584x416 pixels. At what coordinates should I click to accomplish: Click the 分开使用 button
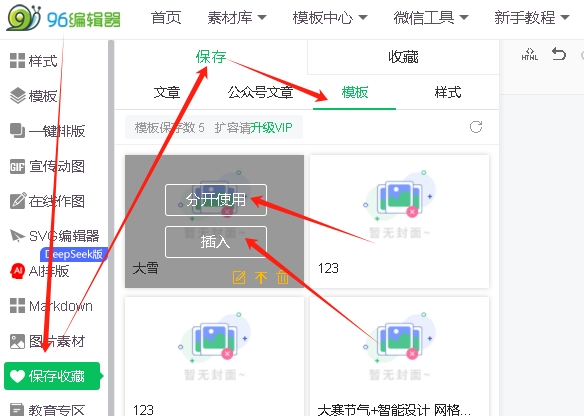216,200
